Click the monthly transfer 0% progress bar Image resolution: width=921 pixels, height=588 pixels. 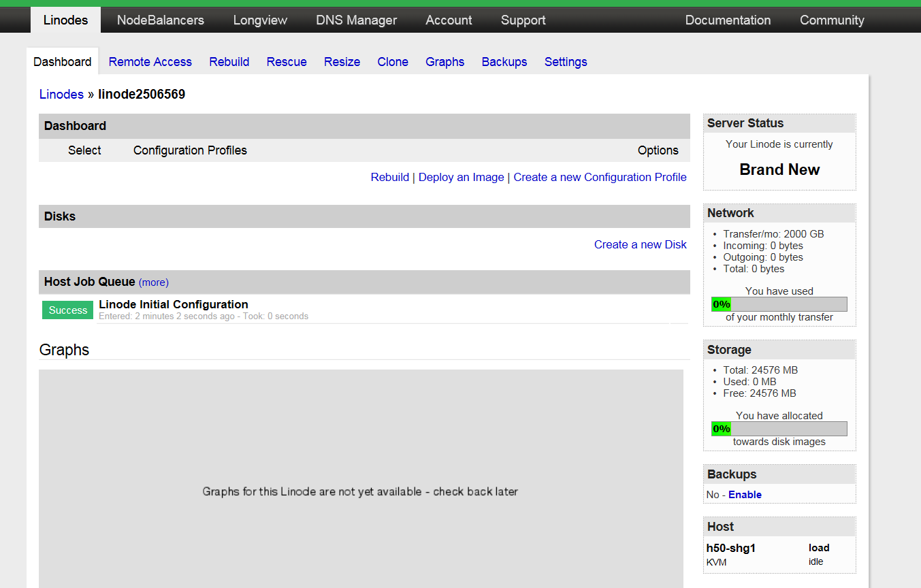pyautogui.click(x=779, y=304)
